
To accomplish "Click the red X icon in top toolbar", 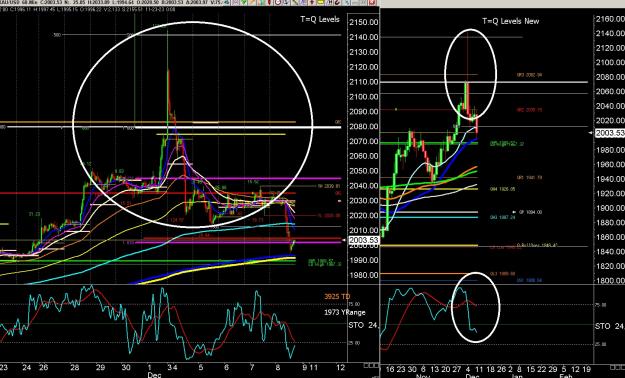I will coord(372,2).
